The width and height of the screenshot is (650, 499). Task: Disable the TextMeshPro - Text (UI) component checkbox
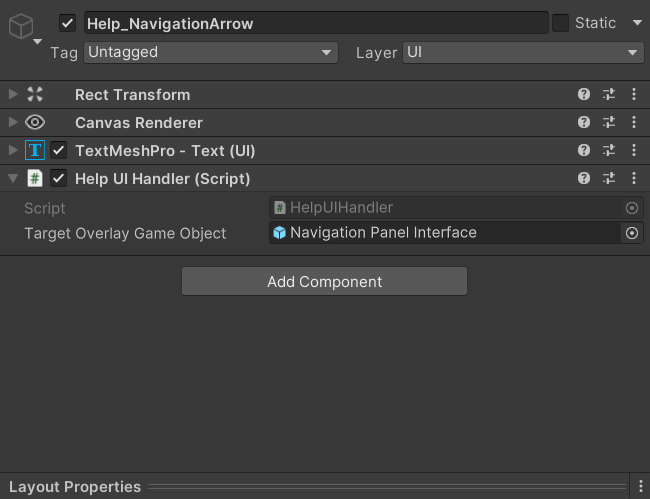click(58, 150)
